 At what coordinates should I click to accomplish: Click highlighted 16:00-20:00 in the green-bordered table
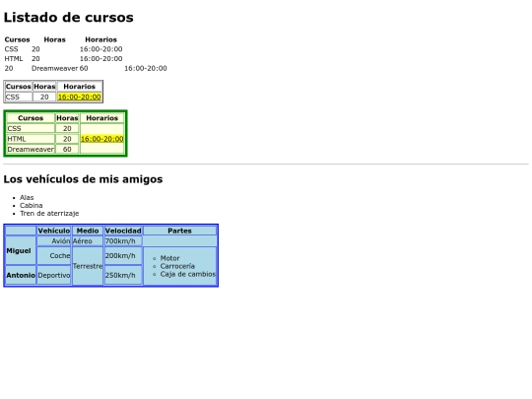tap(102, 139)
